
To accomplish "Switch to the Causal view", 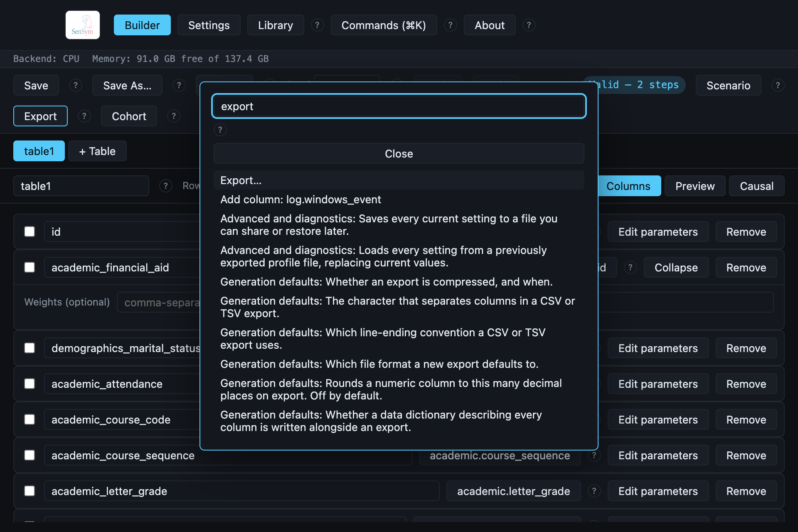I will [x=756, y=186].
